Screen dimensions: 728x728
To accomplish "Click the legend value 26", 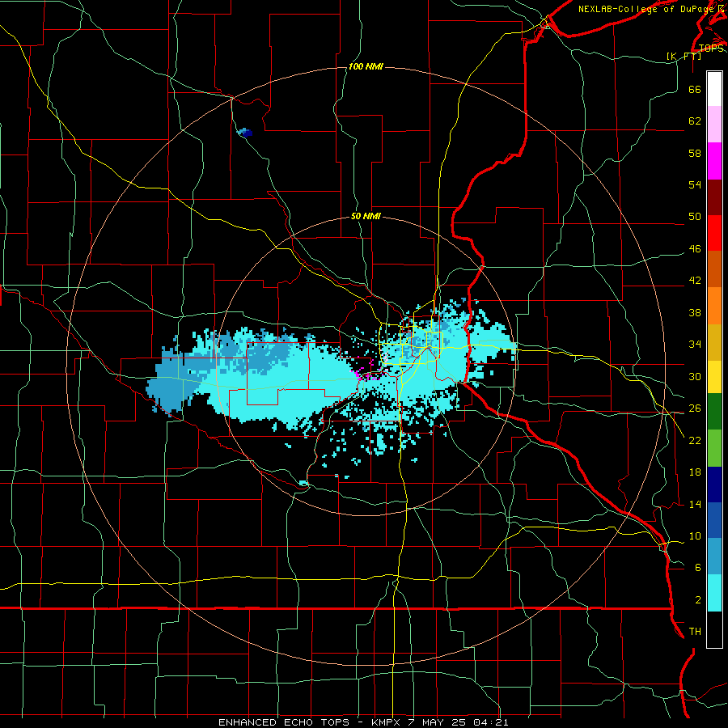I will pos(695,408).
